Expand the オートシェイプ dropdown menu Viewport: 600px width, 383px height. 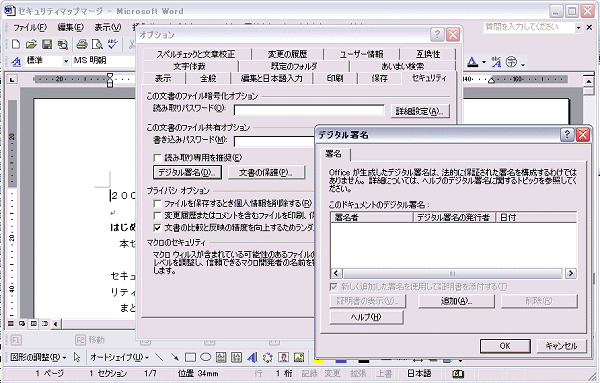coord(119,357)
